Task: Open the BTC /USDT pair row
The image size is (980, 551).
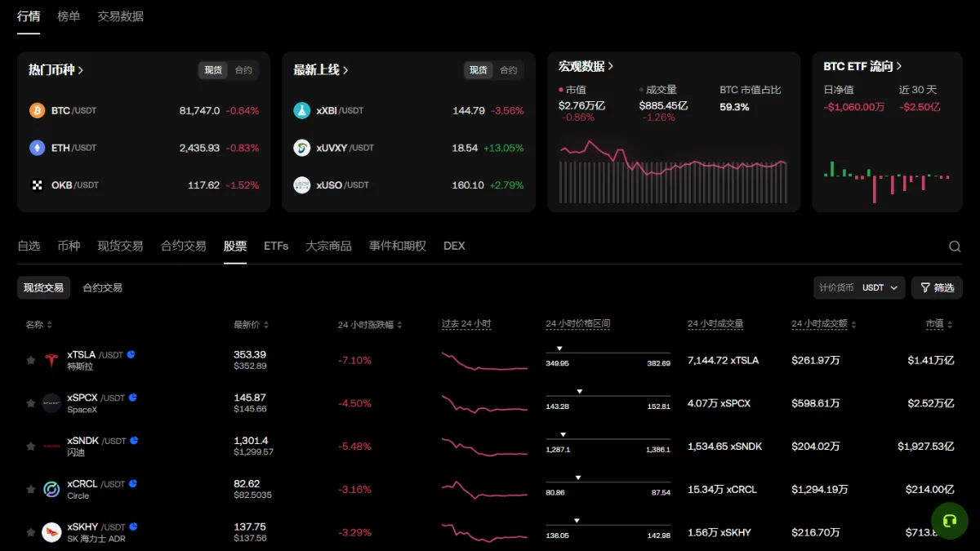Action: [x=144, y=110]
